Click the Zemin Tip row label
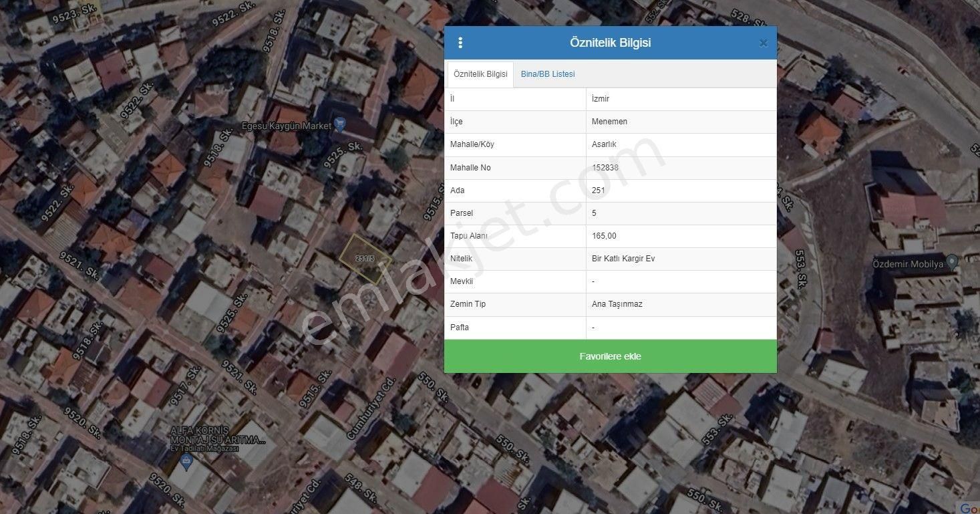 (x=468, y=304)
